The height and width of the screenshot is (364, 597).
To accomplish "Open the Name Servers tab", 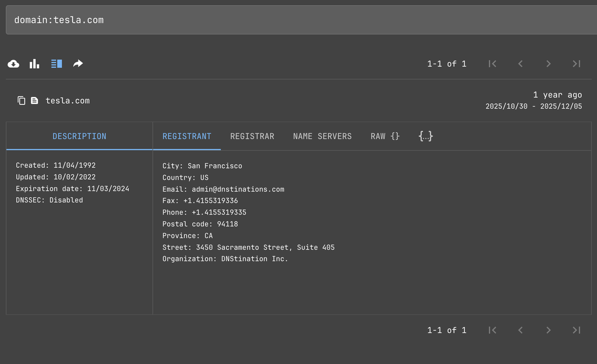I will coord(322,137).
